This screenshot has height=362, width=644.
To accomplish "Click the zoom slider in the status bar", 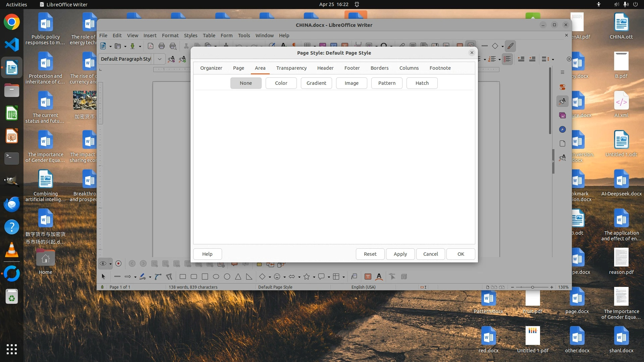I will [x=532, y=287].
